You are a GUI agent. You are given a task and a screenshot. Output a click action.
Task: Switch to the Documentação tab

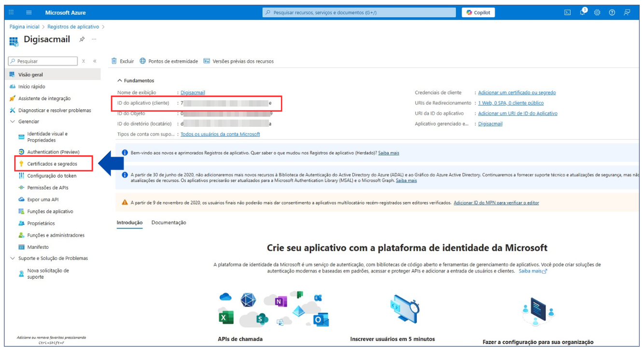(x=168, y=223)
